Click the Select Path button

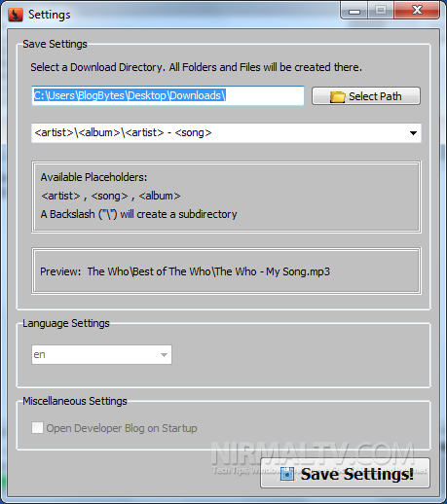(x=366, y=96)
